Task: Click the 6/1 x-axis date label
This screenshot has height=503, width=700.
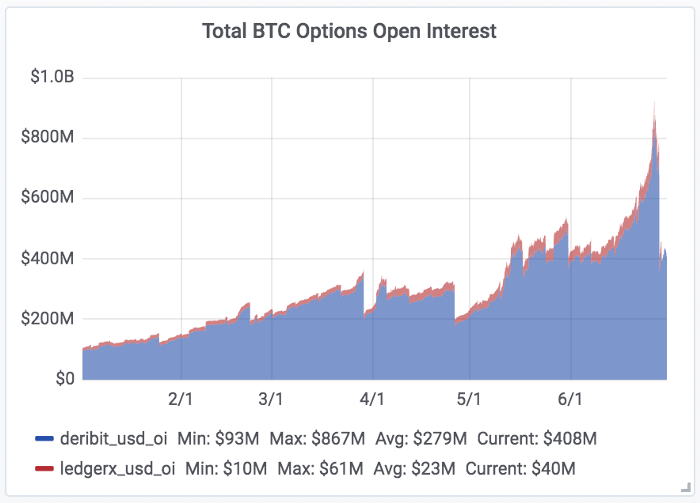Action: coord(569,400)
